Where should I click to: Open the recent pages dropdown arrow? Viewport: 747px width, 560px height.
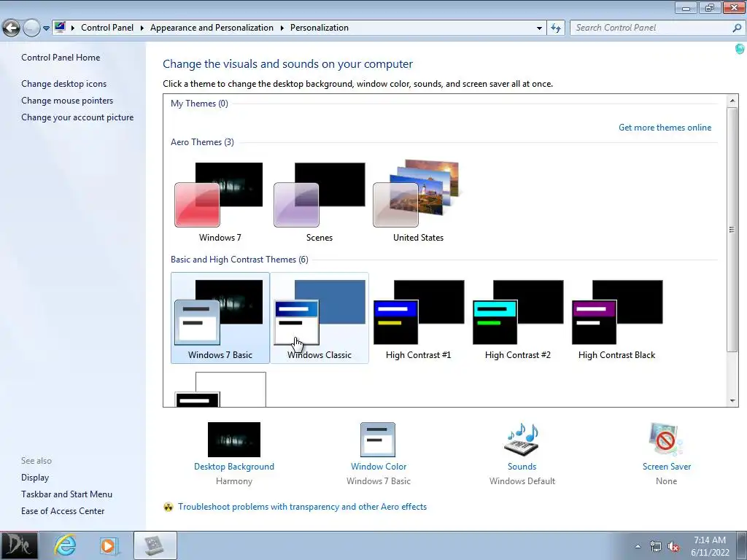tap(46, 28)
